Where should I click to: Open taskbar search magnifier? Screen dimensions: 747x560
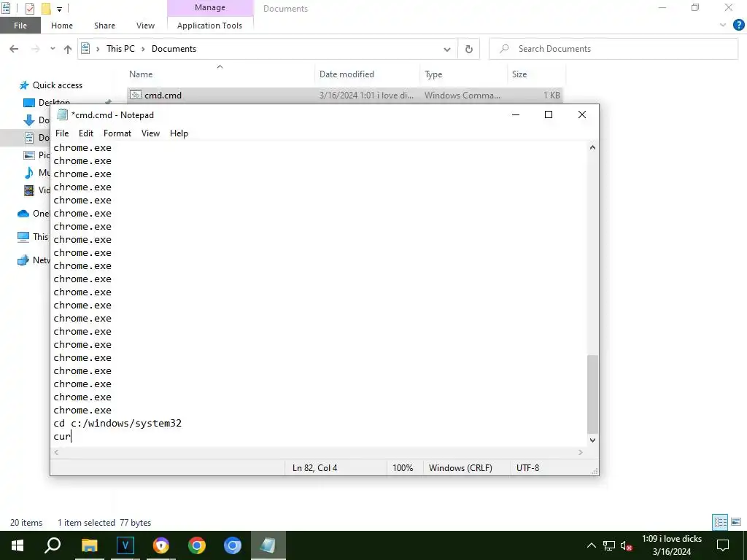point(53,545)
